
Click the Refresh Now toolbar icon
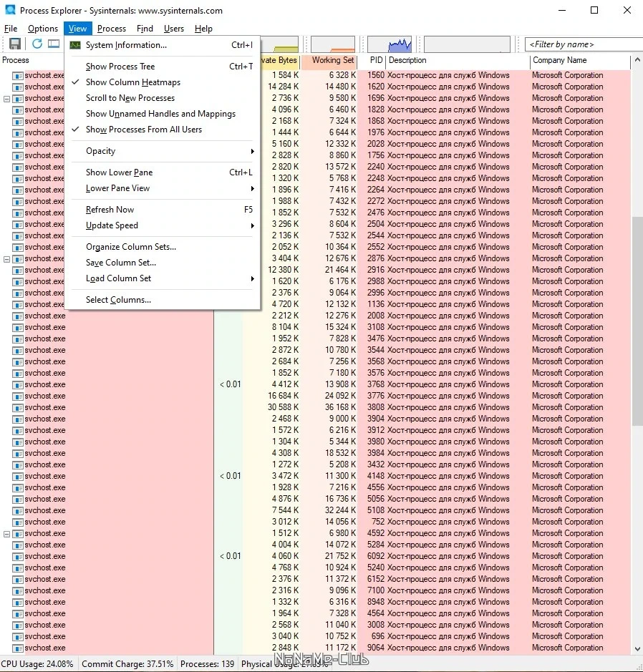[x=37, y=44]
